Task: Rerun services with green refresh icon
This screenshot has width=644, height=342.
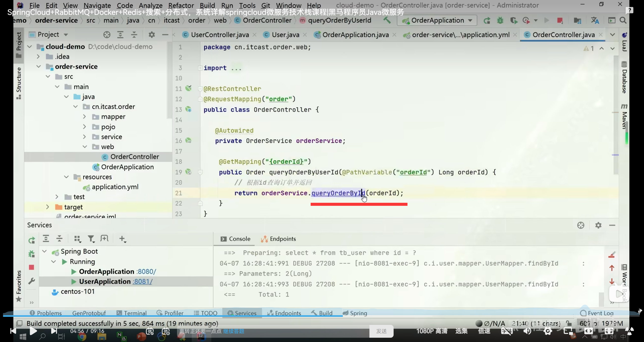Action: coord(32,240)
